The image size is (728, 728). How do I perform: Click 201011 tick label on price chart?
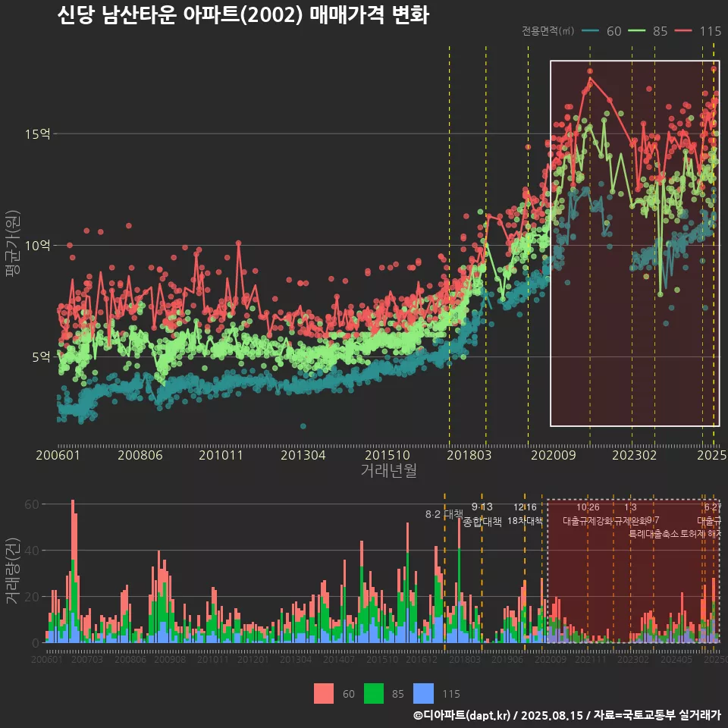221,455
